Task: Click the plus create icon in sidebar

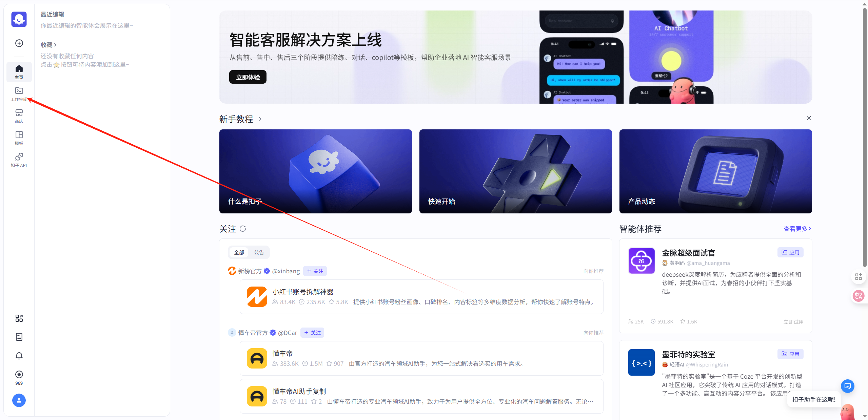Action: [19, 43]
